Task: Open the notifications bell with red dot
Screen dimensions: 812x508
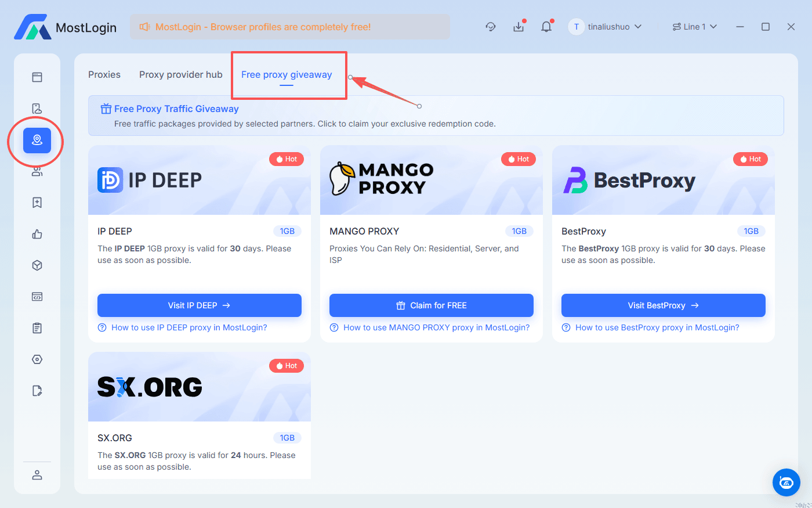Action: (x=546, y=27)
